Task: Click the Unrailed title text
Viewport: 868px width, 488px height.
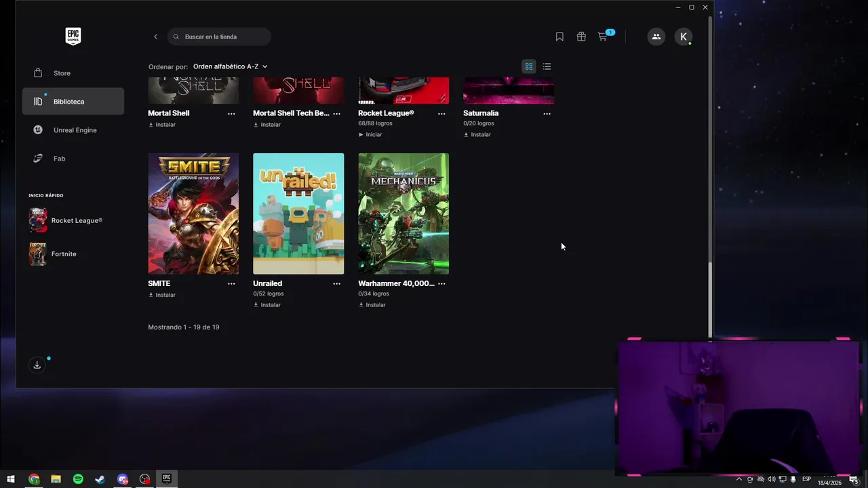Action: 268,283
